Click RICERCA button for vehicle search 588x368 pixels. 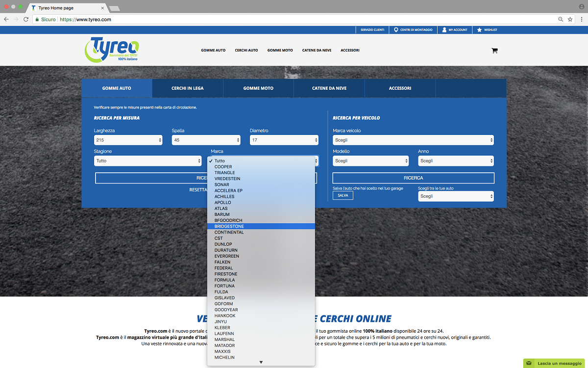click(x=414, y=178)
